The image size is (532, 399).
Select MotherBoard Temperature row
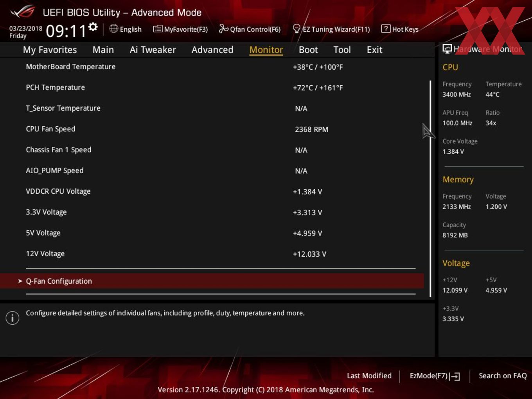pos(212,67)
